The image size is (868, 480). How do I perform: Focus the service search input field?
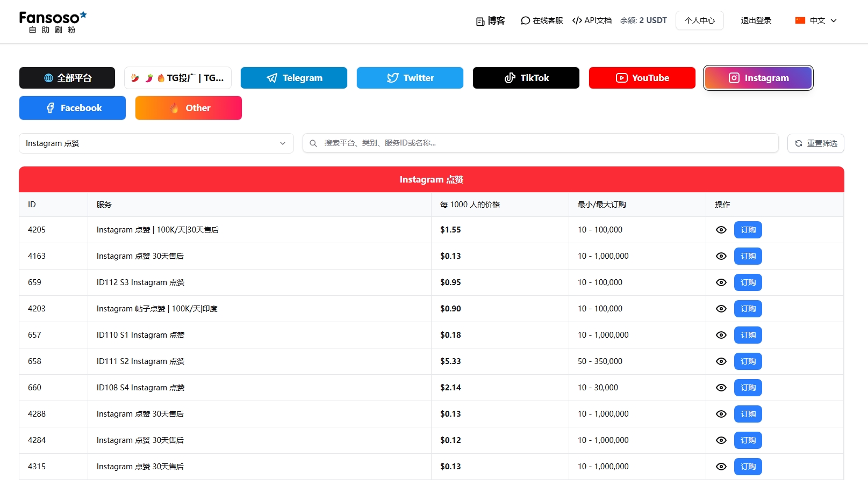[541, 143]
